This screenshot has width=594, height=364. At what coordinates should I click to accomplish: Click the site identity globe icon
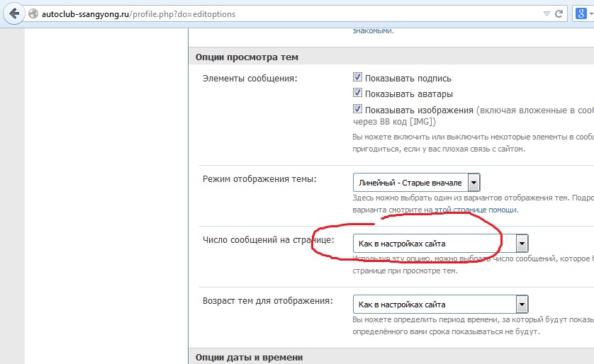coord(33,14)
